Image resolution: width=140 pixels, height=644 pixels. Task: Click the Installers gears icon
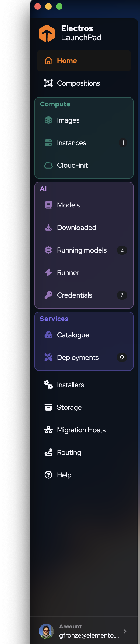(48, 385)
